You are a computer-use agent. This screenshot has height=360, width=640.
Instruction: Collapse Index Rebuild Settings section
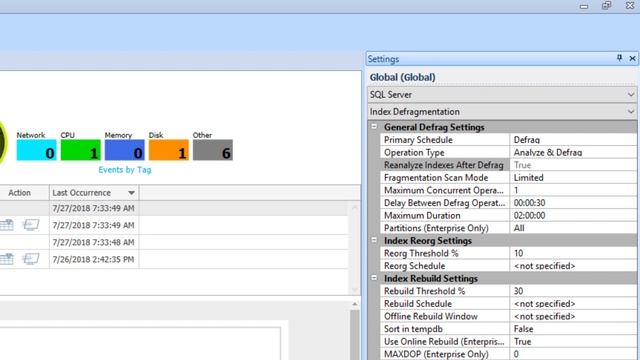click(374, 278)
